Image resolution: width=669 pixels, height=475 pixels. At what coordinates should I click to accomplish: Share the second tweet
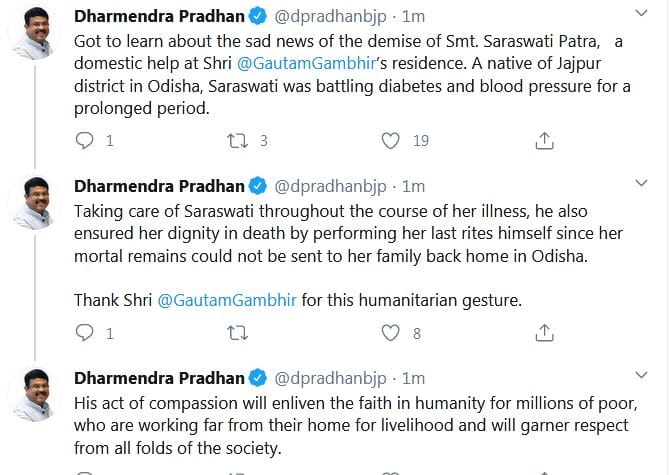coord(545,333)
